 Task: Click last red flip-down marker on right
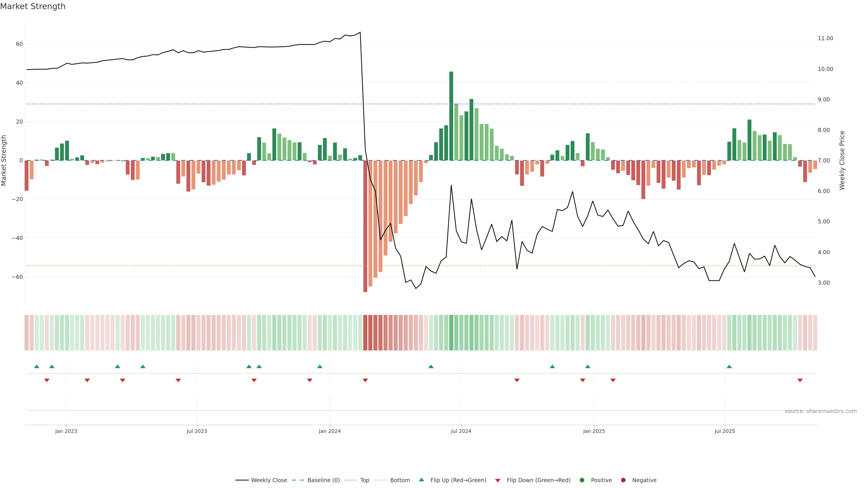(x=800, y=380)
